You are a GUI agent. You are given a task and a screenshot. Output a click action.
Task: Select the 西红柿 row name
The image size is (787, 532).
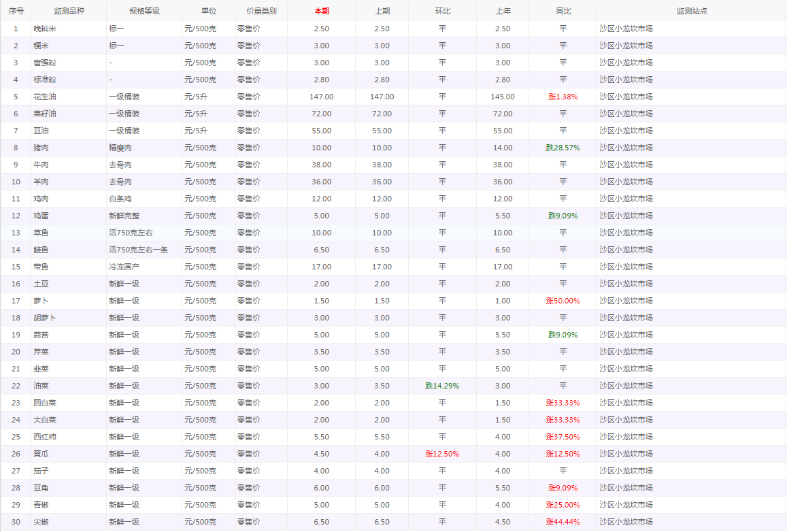pos(45,437)
